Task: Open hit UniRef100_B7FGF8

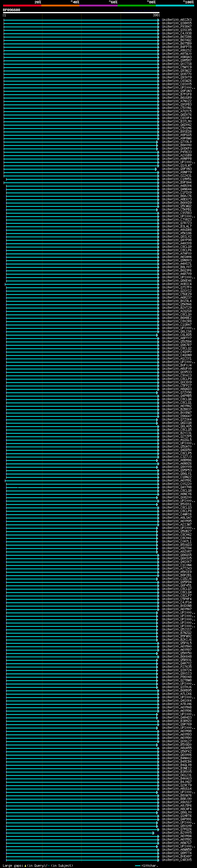Action: (x=177, y=94)
